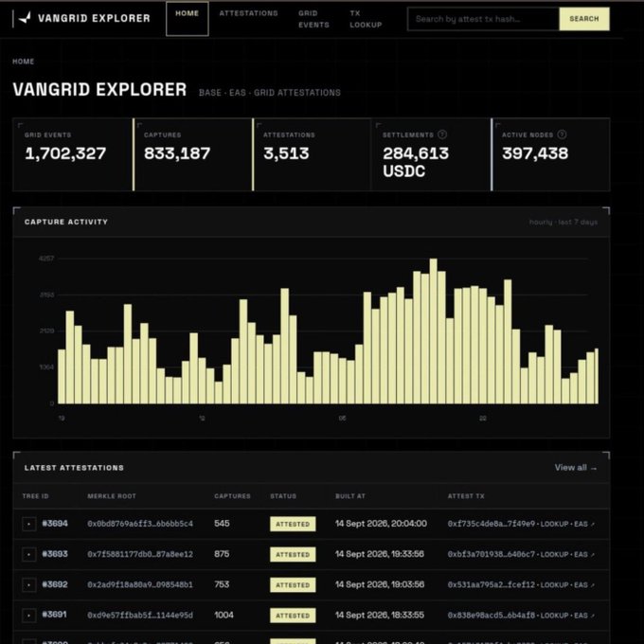The width and height of the screenshot is (644, 644).
Task: Select merkle root 0x0bd8769a6ff3…6b6bb5c4
Action: [x=140, y=524]
